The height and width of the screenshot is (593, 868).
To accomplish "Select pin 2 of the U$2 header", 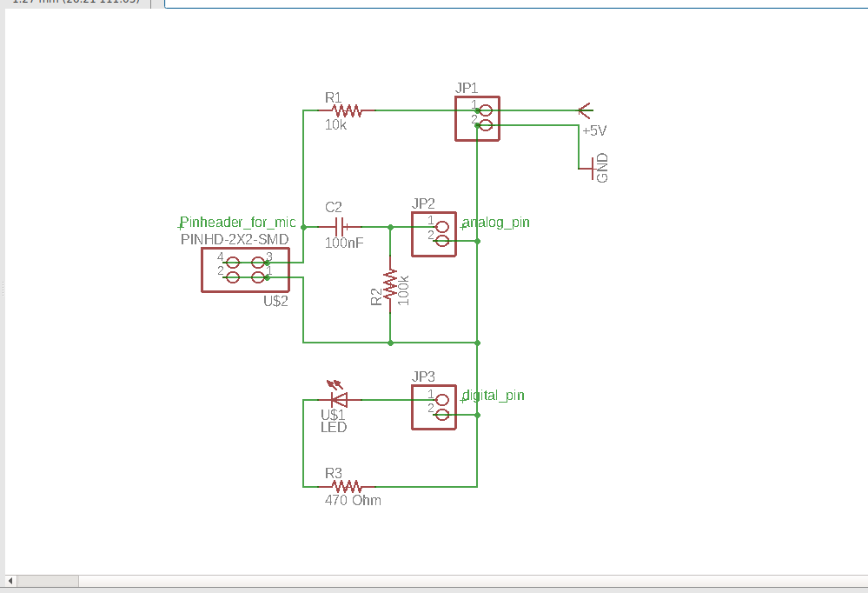I will click(x=232, y=277).
